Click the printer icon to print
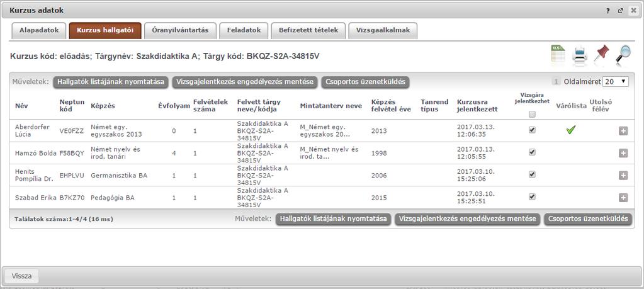This screenshot has height=289, width=644. coord(580,56)
